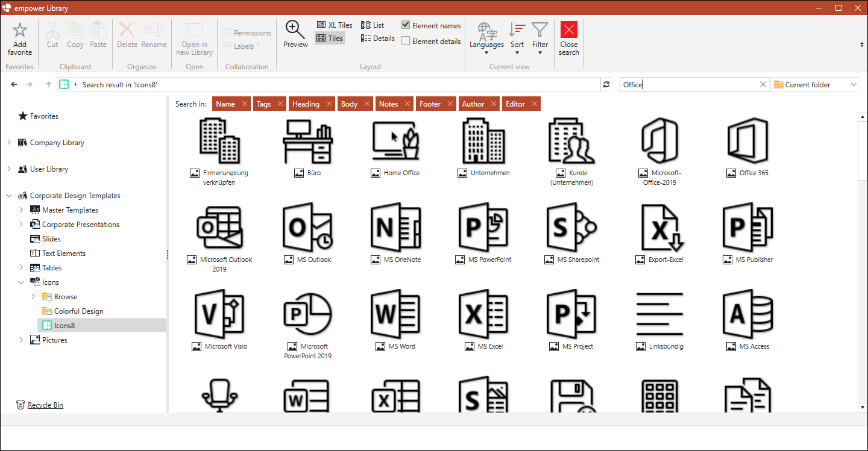Open the Current folder scope dropdown

[816, 85]
